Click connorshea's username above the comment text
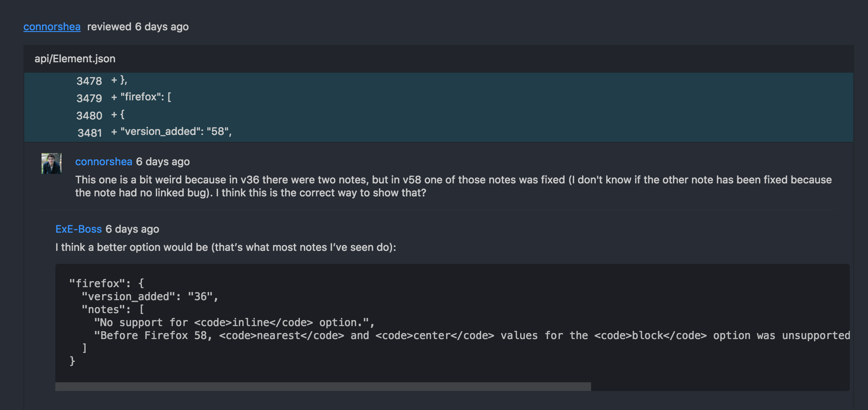 pos(104,161)
